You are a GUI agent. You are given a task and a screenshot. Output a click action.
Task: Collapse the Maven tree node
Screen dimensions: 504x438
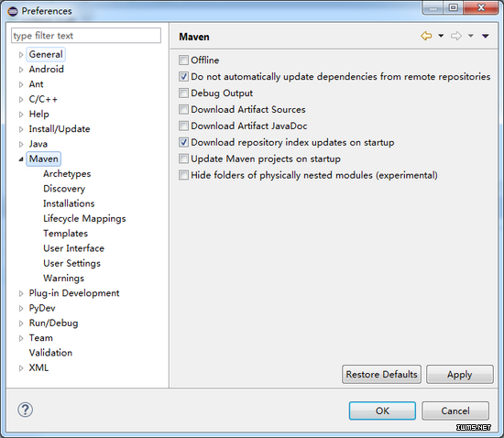point(21,159)
